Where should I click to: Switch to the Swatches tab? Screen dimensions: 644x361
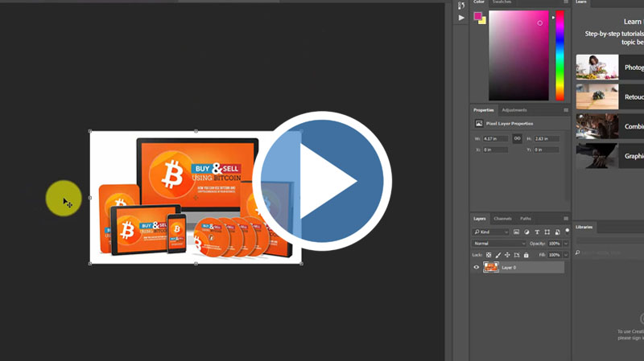point(502,2)
